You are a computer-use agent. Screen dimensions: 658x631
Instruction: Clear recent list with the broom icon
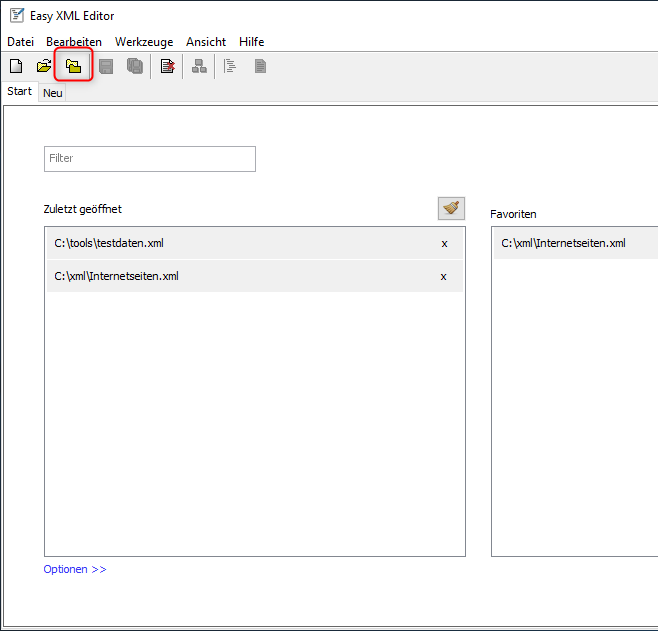[x=451, y=208]
